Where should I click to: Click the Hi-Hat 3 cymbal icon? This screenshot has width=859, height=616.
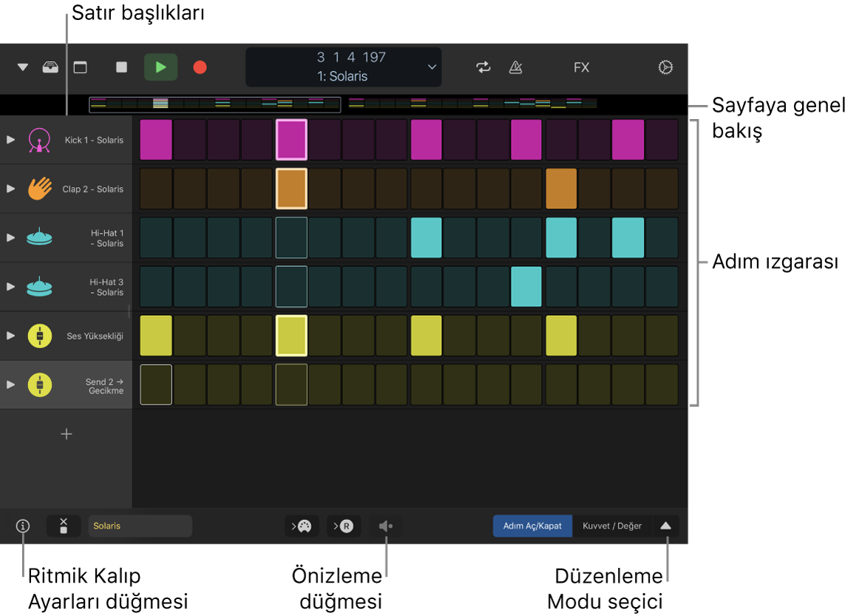point(39,287)
